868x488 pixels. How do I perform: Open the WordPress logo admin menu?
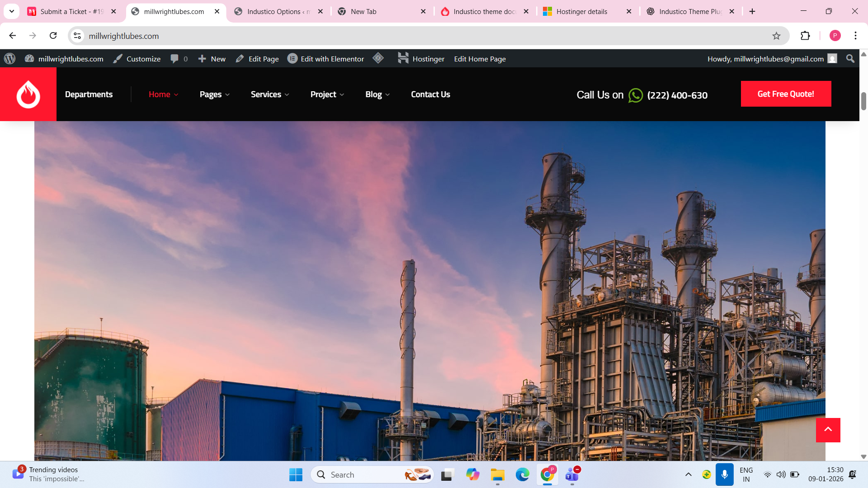pyautogui.click(x=9, y=59)
